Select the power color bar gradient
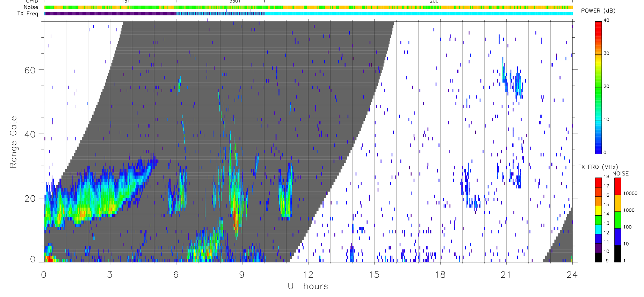Viewport: 644px width, 297px height. [599, 88]
